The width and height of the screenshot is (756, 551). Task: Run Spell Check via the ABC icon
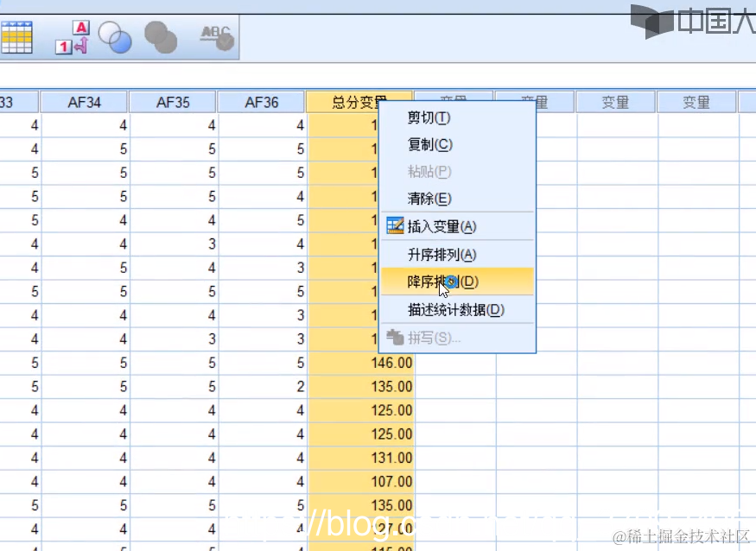click(214, 37)
